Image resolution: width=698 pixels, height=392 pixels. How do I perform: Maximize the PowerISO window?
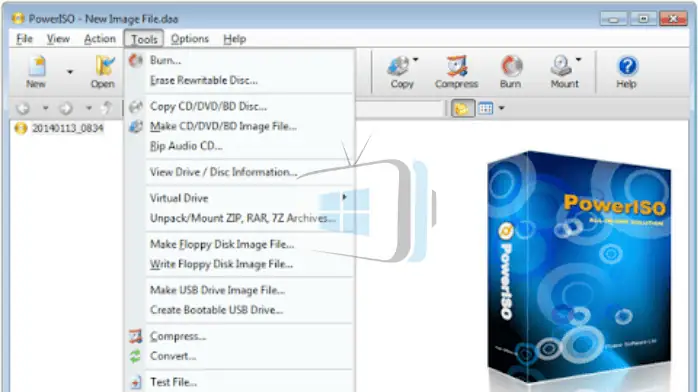click(643, 19)
